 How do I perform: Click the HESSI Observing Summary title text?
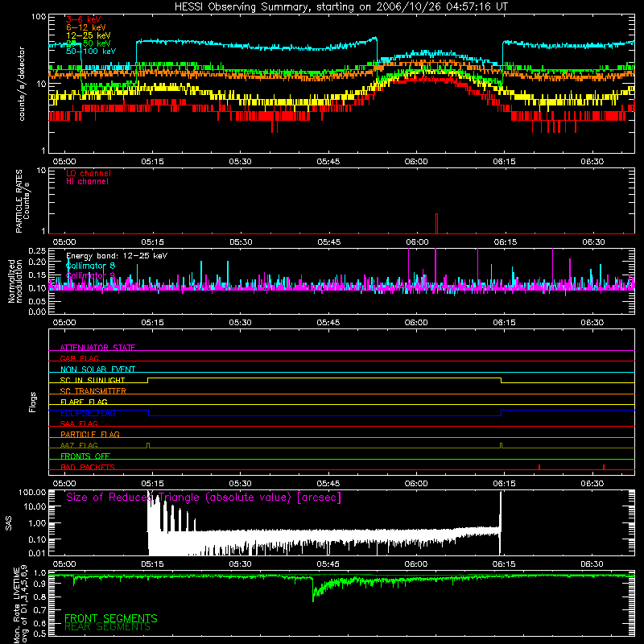(x=341, y=7)
